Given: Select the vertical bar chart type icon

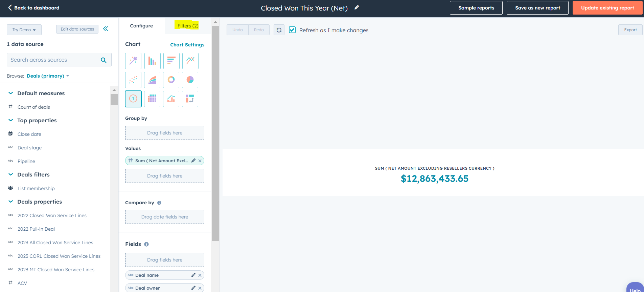Looking at the screenshot, I should [152, 61].
